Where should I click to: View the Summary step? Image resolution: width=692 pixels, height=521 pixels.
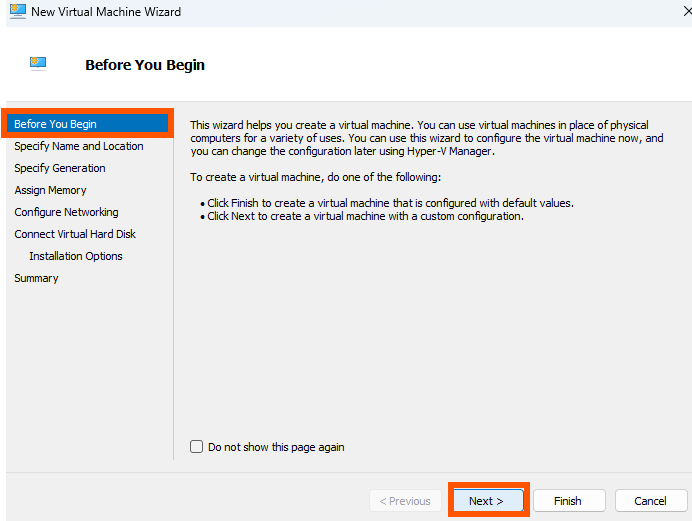click(x=36, y=278)
